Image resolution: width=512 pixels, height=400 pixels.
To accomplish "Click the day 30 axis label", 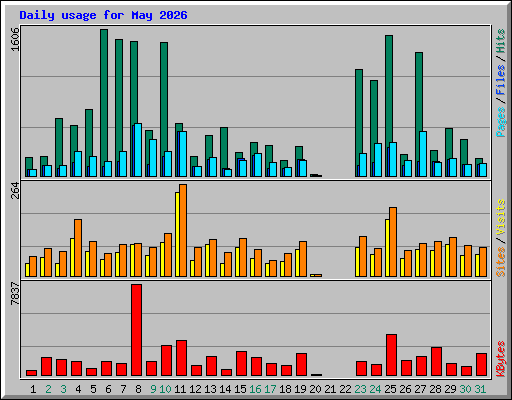I will point(465,389).
